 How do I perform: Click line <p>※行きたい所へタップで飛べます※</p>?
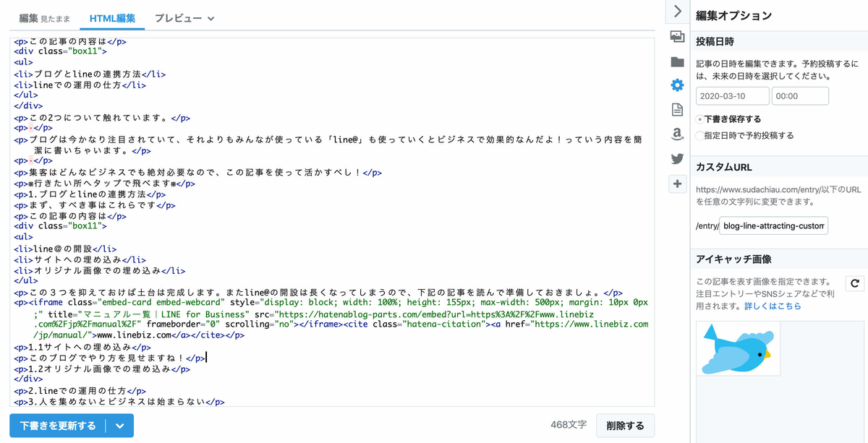[x=104, y=184]
